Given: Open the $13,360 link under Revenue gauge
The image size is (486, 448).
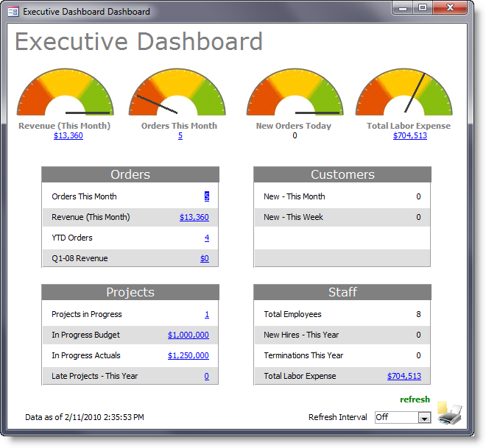Looking at the screenshot, I should (x=68, y=135).
